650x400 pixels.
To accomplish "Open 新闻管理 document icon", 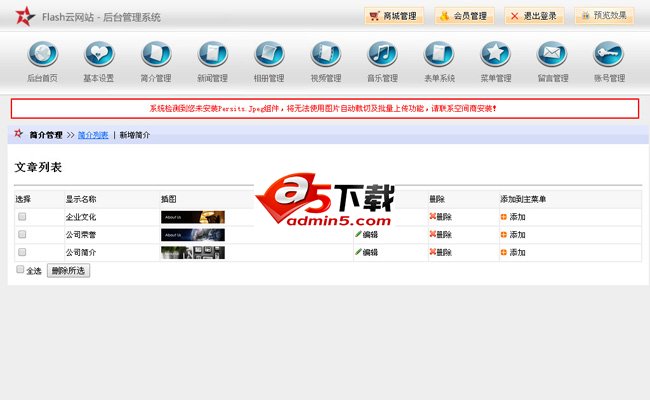I will tap(212, 54).
